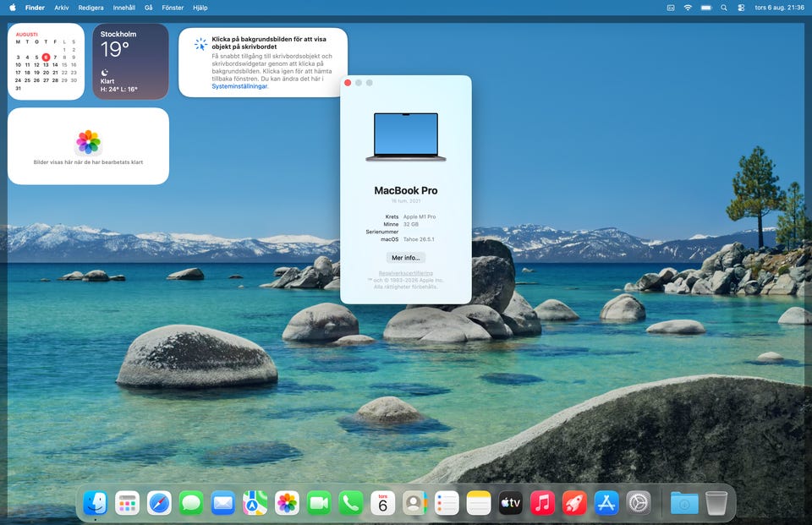Click the date and time in menu bar
Screen dimensions: 812x525
779,8
